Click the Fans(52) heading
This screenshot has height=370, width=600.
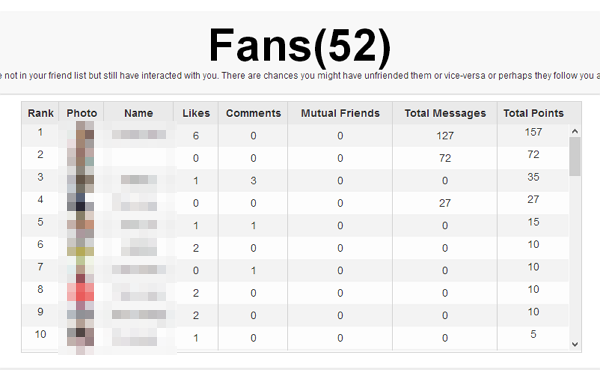point(300,45)
